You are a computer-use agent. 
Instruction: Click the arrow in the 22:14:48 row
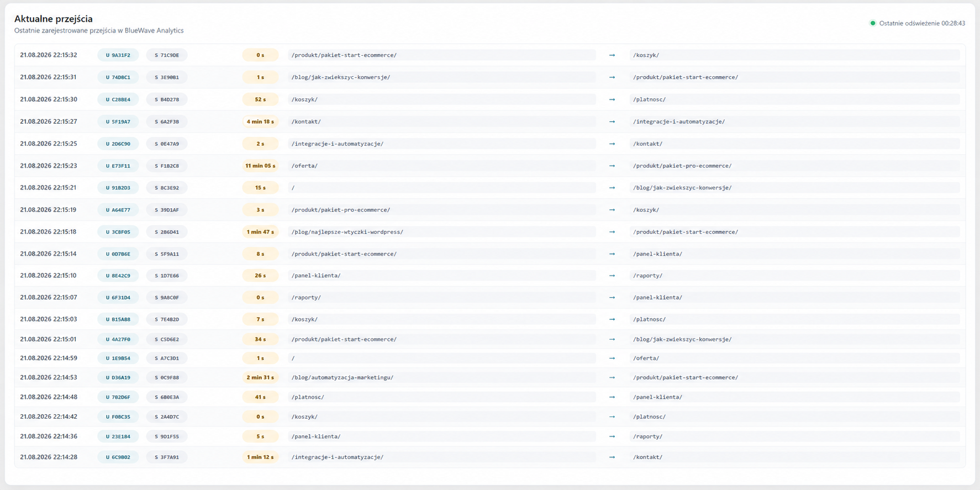pos(612,397)
